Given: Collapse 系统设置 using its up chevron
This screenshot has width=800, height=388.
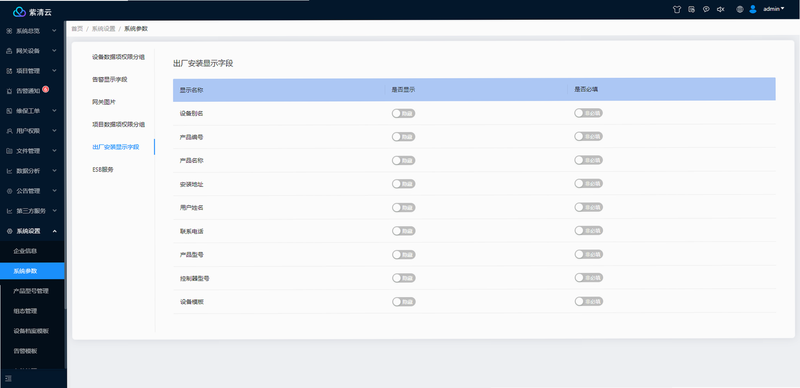Looking at the screenshot, I should 54,231.
